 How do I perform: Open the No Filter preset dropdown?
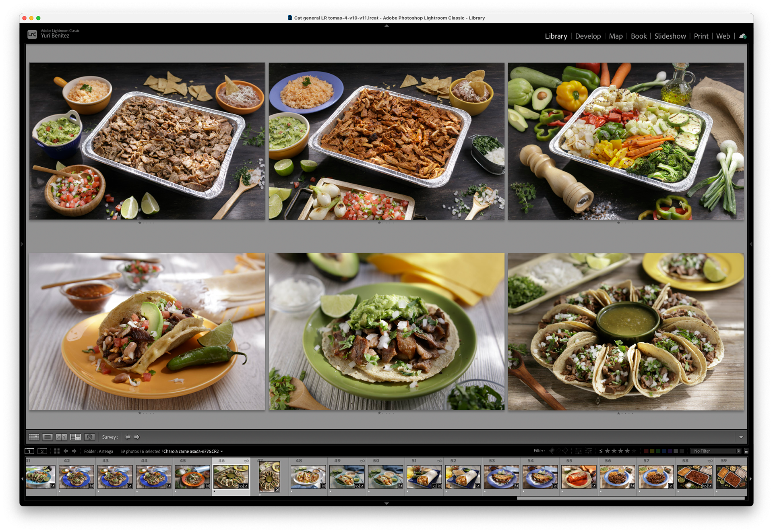click(x=717, y=451)
